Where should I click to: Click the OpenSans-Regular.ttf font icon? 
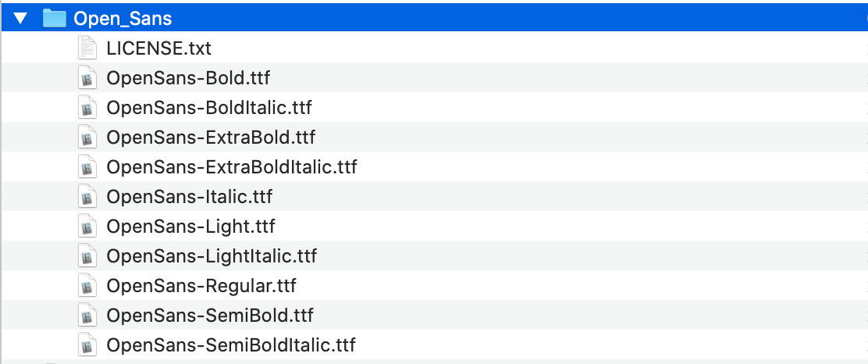tap(87, 286)
